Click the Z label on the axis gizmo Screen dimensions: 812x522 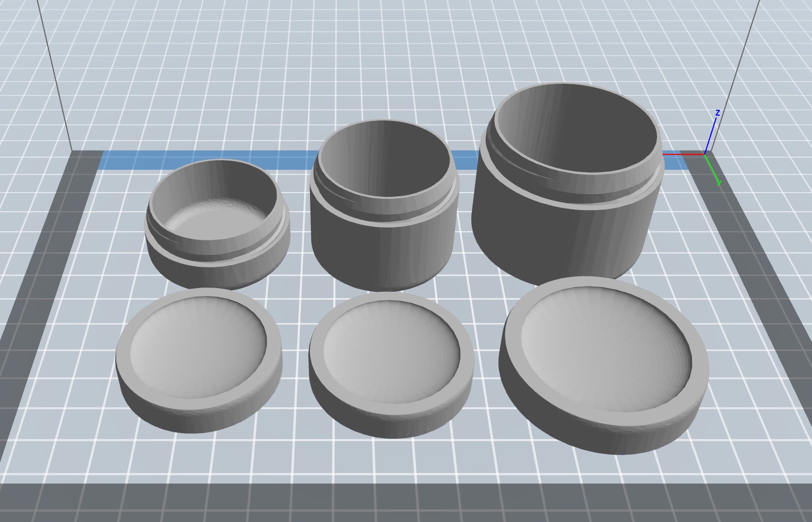718,112
